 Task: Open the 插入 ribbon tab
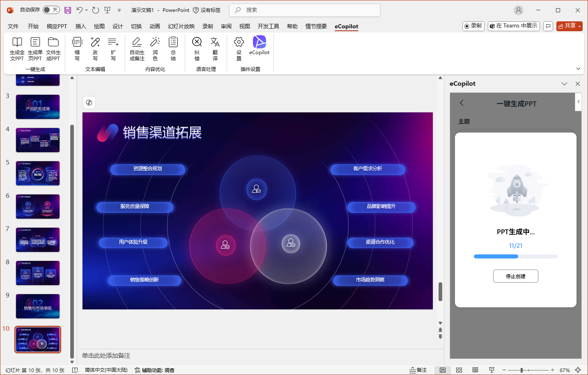point(80,26)
